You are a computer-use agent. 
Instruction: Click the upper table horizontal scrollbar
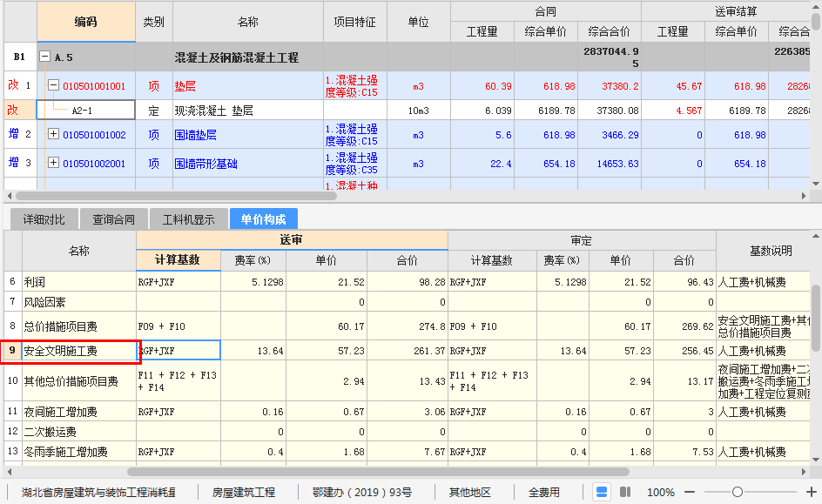(x=176, y=196)
